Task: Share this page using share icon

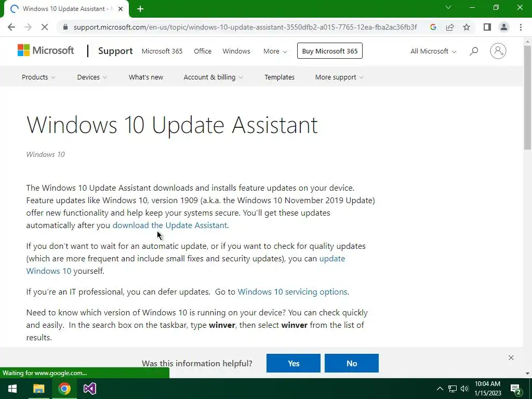Action: (x=450, y=27)
